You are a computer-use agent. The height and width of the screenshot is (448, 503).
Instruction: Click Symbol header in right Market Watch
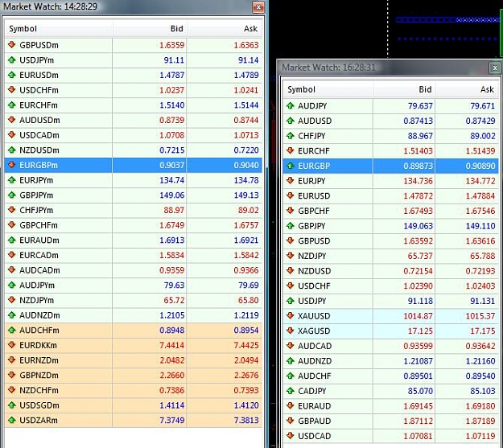(328, 89)
